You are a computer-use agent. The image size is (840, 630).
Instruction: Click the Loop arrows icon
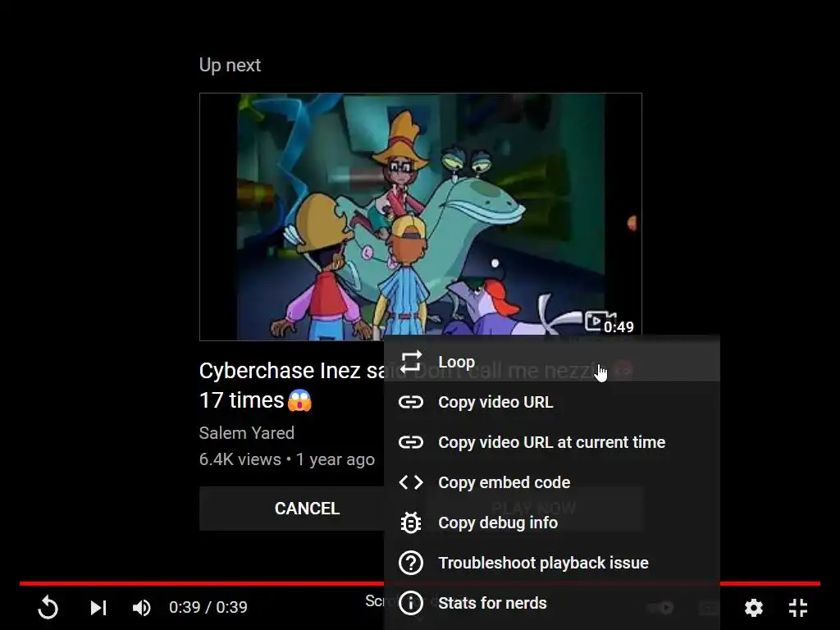click(x=411, y=362)
